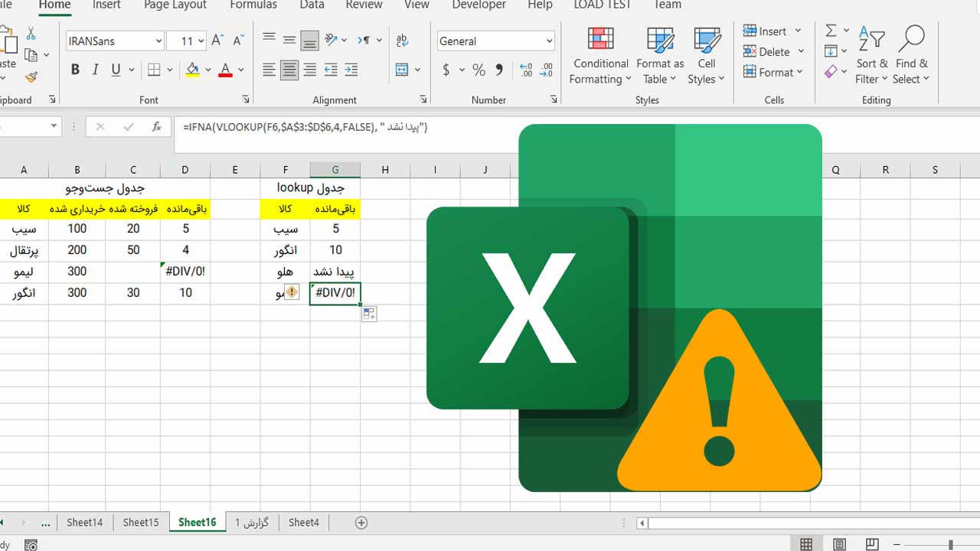This screenshot has height=551, width=980.
Task: Enable Wrap Text
Action: [x=402, y=40]
